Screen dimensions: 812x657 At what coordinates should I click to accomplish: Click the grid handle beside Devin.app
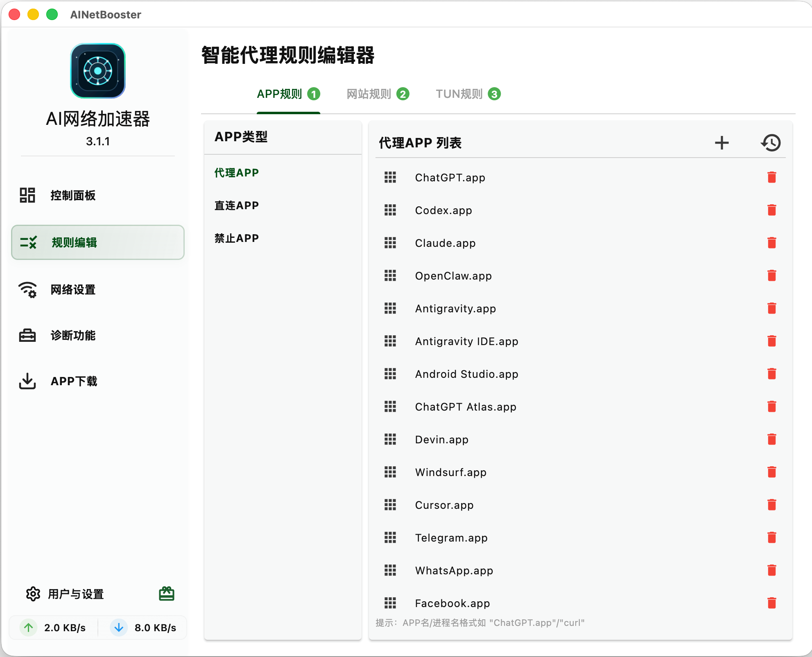point(390,439)
